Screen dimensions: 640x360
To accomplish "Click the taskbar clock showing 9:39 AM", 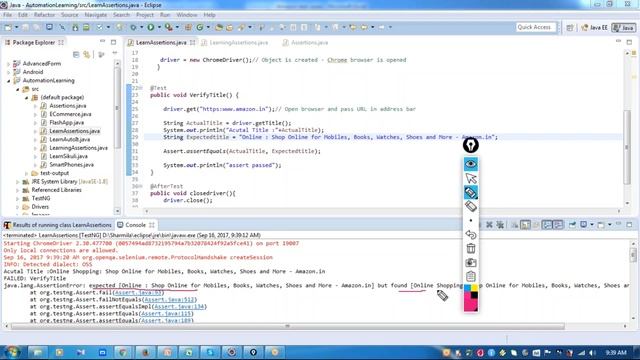I will click(616, 352).
